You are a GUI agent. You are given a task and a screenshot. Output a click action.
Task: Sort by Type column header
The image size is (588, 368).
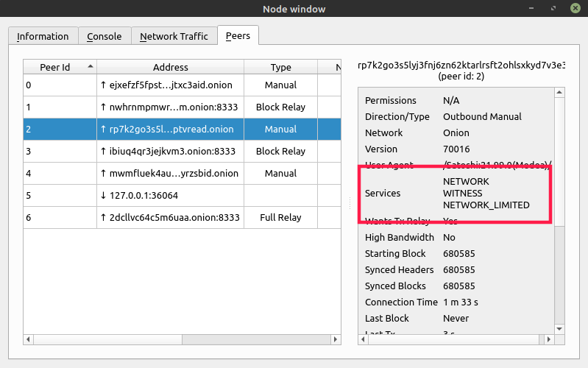pos(280,67)
